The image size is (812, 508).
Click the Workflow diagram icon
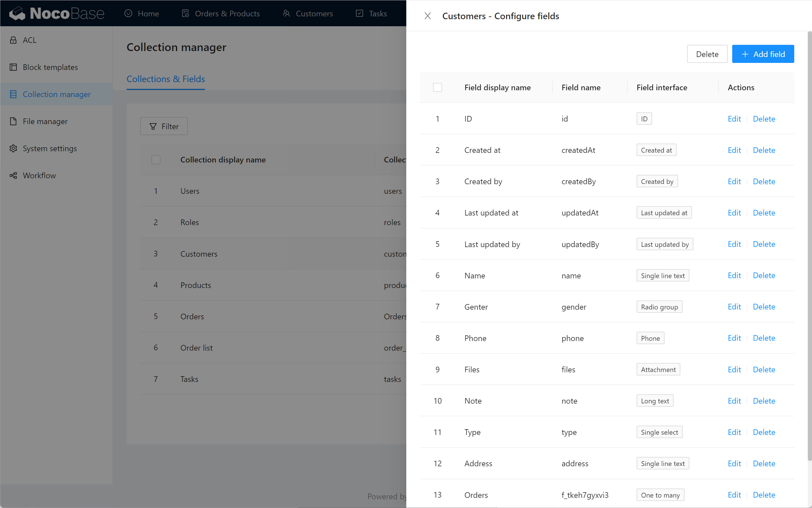click(13, 175)
